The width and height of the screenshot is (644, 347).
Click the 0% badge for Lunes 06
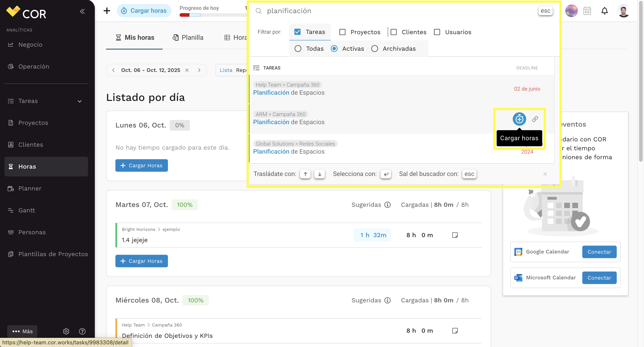180,125
